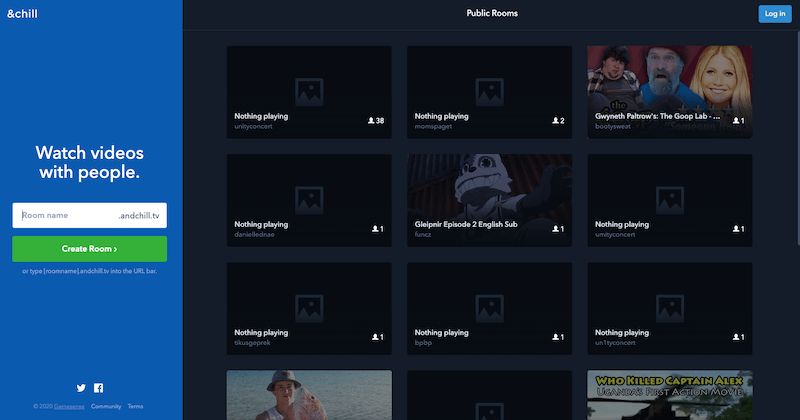
Task: Click placeholder image icon in umityconcert card
Action: 669,200
